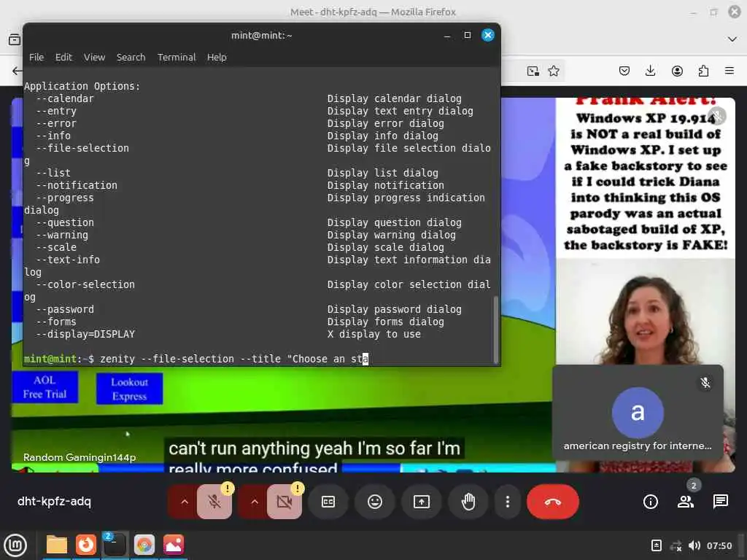Image resolution: width=747 pixels, height=560 pixels.
Task: Click the Lookout Express button in the shared screen
Action: point(129,389)
